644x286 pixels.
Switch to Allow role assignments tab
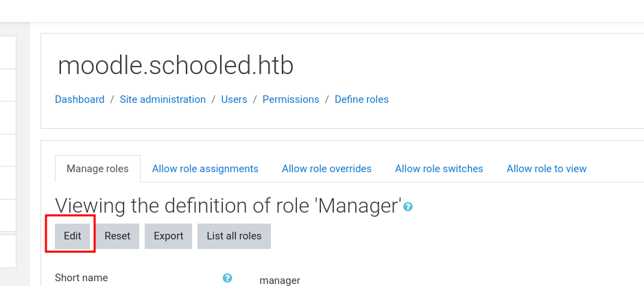tap(205, 169)
